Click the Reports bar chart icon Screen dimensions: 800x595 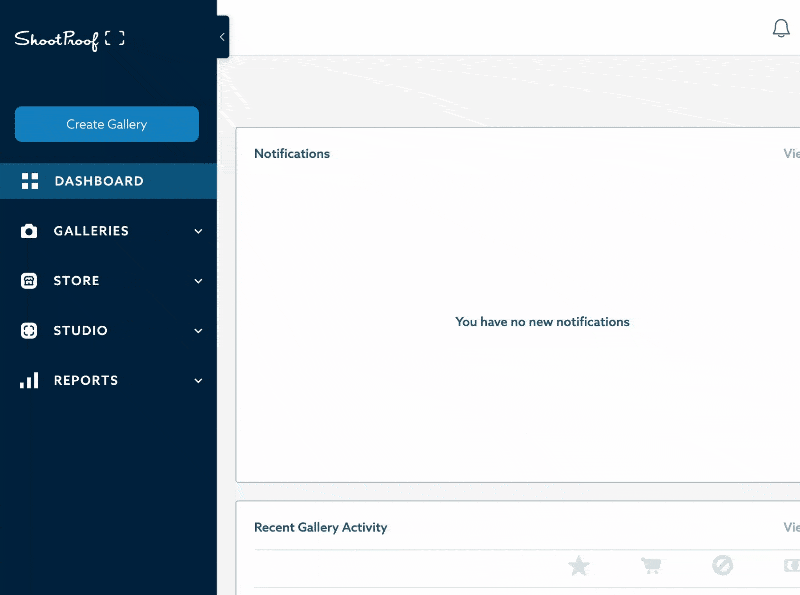point(29,381)
